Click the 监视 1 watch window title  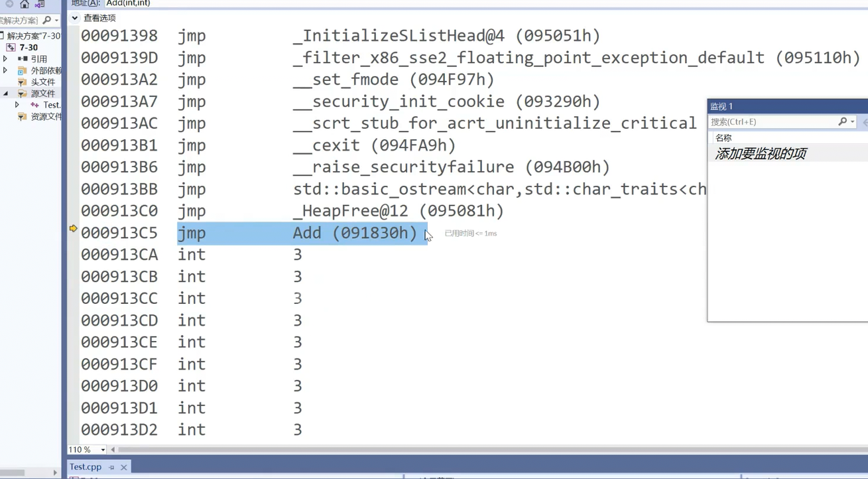tap(721, 106)
